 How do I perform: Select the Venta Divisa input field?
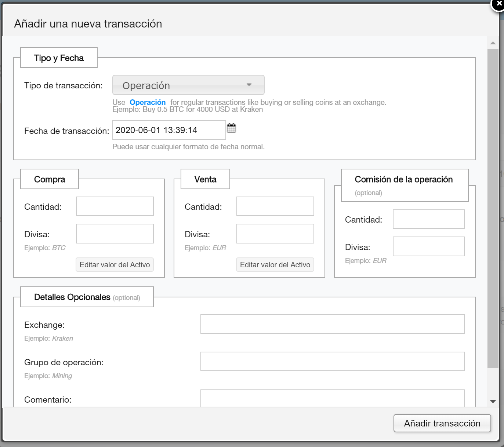[x=275, y=234]
